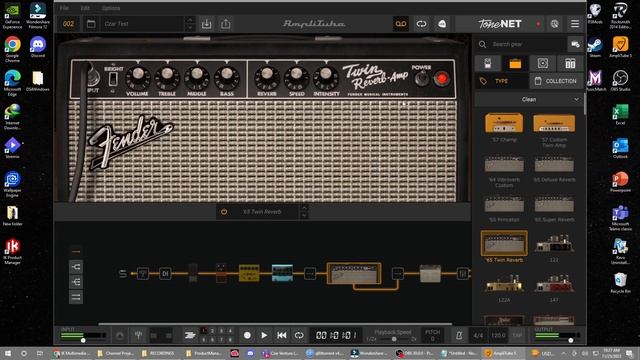Open the hamburger main menu
The width and height of the screenshot is (640, 360).
click(575, 24)
